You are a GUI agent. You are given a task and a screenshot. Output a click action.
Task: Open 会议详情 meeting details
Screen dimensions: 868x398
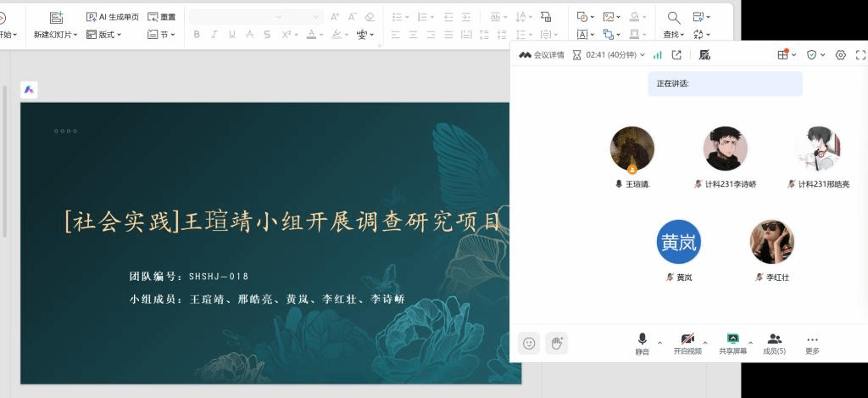(542, 54)
